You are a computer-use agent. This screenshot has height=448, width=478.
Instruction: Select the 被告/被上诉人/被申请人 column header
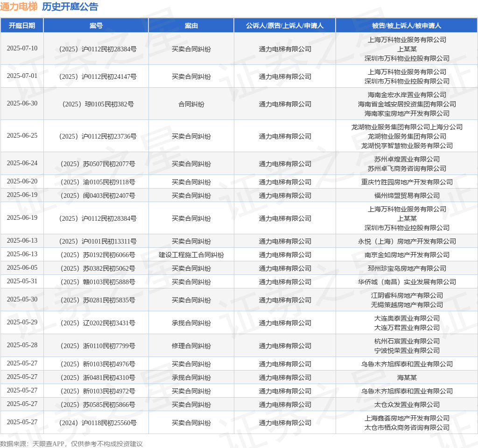click(x=407, y=26)
